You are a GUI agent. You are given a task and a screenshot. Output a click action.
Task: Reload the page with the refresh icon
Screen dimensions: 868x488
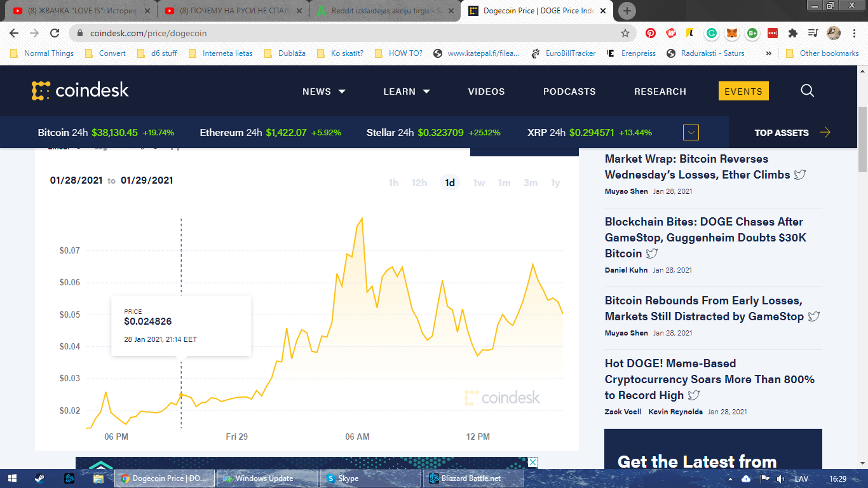(55, 33)
